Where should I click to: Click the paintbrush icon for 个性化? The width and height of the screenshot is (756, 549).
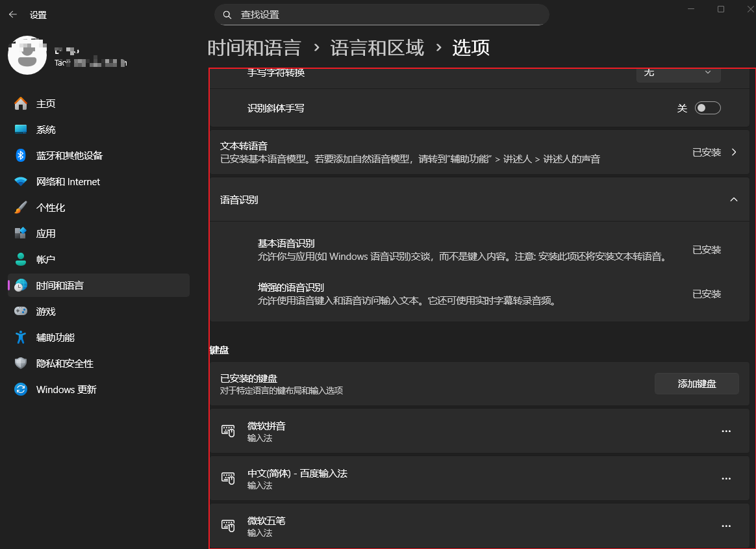click(x=21, y=207)
